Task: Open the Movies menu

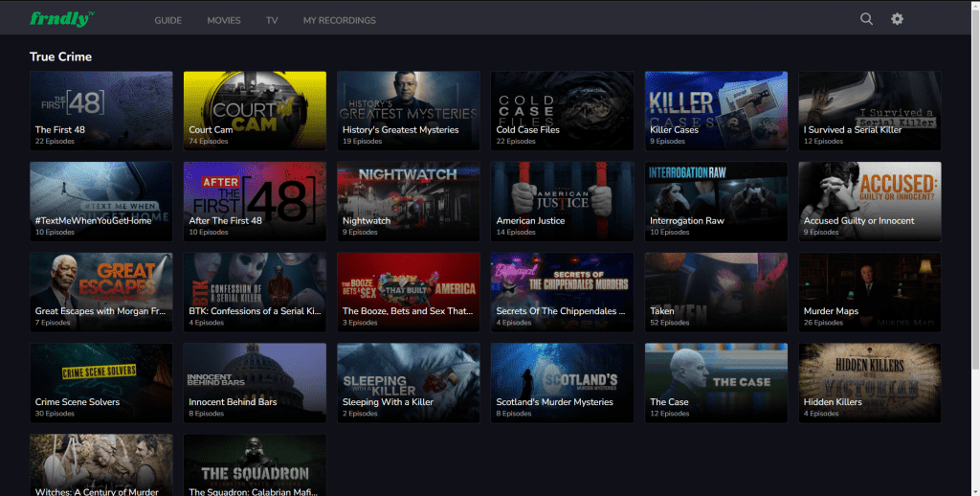Action: (224, 20)
